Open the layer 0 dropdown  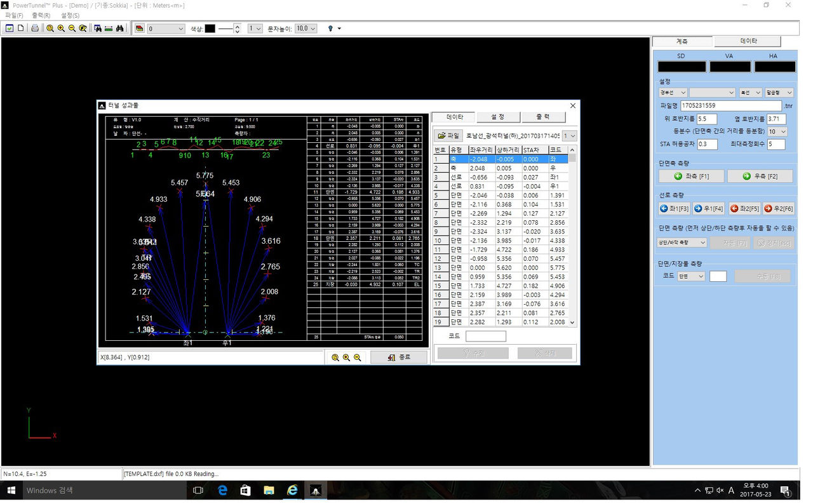(166, 29)
